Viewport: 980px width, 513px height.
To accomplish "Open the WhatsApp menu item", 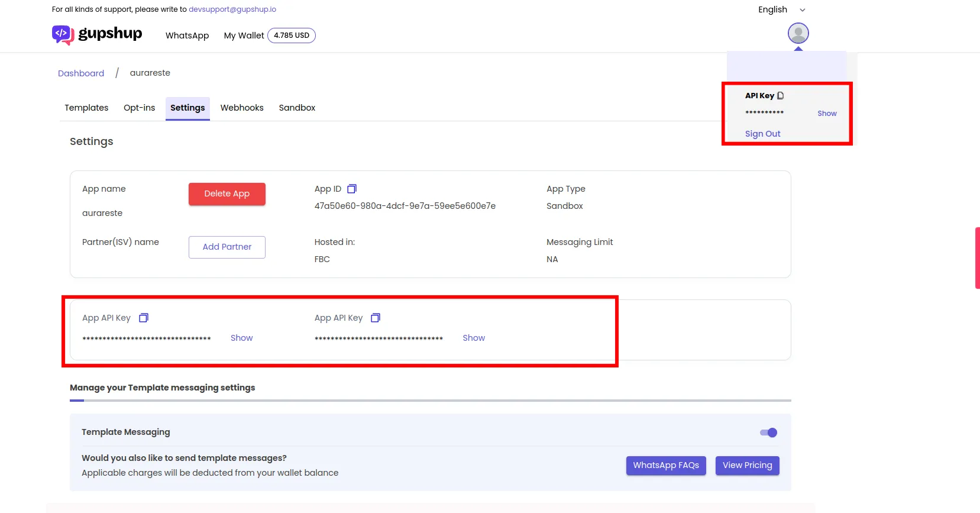I will (187, 36).
